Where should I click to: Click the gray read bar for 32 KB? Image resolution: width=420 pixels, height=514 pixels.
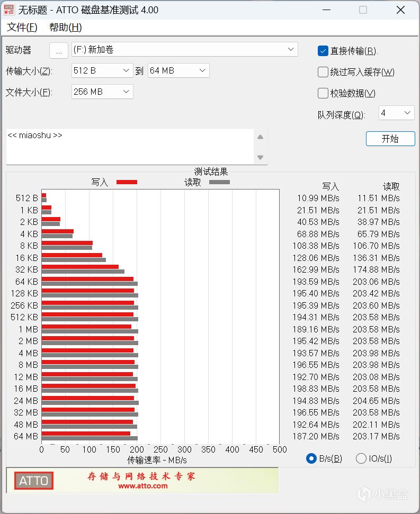[x=83, y=272]
